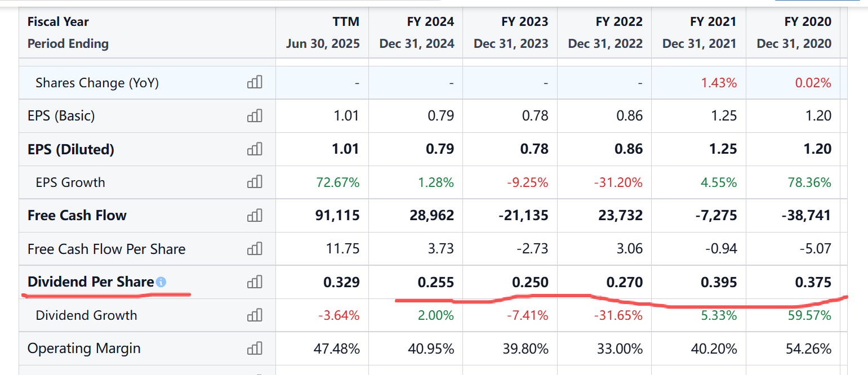Click info icon beside Dividend Per Share
Image resolution: width=868 pixels, height=375 pixels.
pyautogui.click(x=161, y=282)
